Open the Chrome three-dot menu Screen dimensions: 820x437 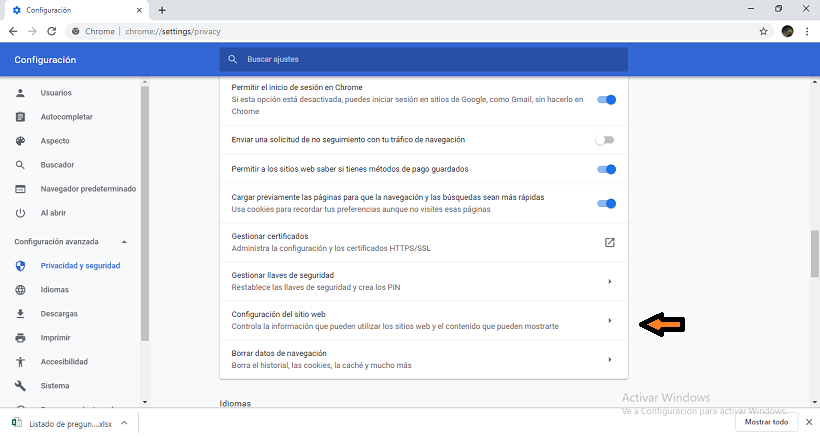pyautogui.click(x=807, y=31)
